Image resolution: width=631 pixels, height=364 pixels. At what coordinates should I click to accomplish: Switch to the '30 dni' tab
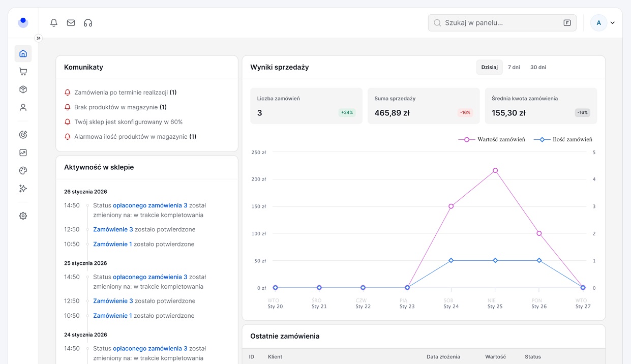(538, 67)
